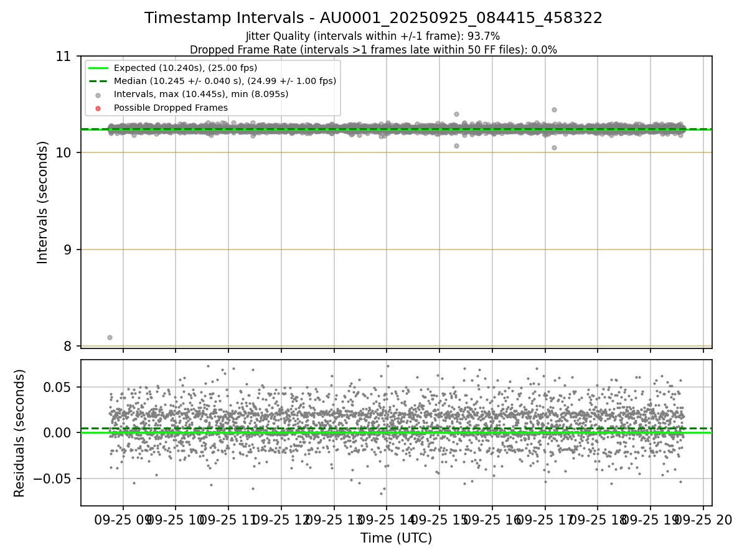The width and height of the screenshot is (747, 560).
Task: Click the minimum interval outlier point near 8 seconds
Action: 110,337
